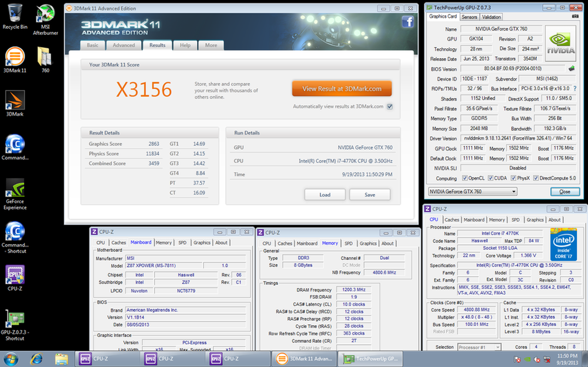Click the Core Speed value 4800.88 MHz
The height and width of the screenshot is (367, 588).
click(477, 310)
